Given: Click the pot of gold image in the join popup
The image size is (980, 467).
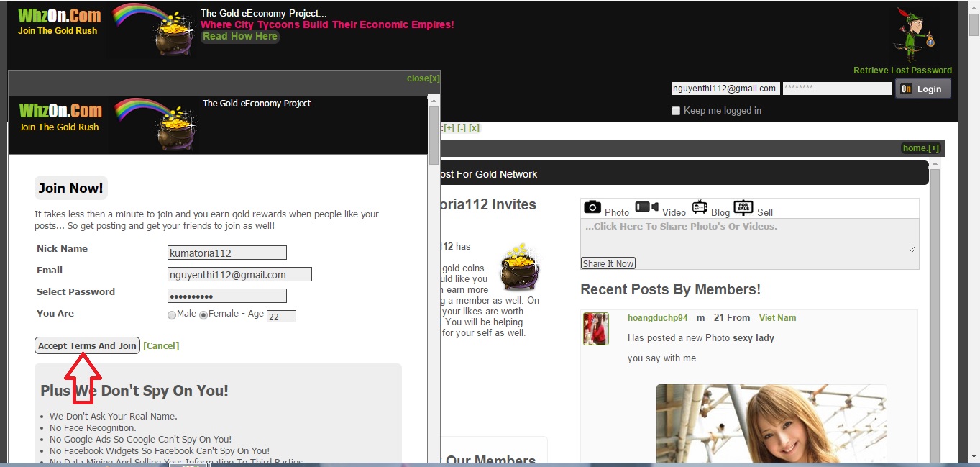Looking at the screenshot, I should click(x=156, y=125).
